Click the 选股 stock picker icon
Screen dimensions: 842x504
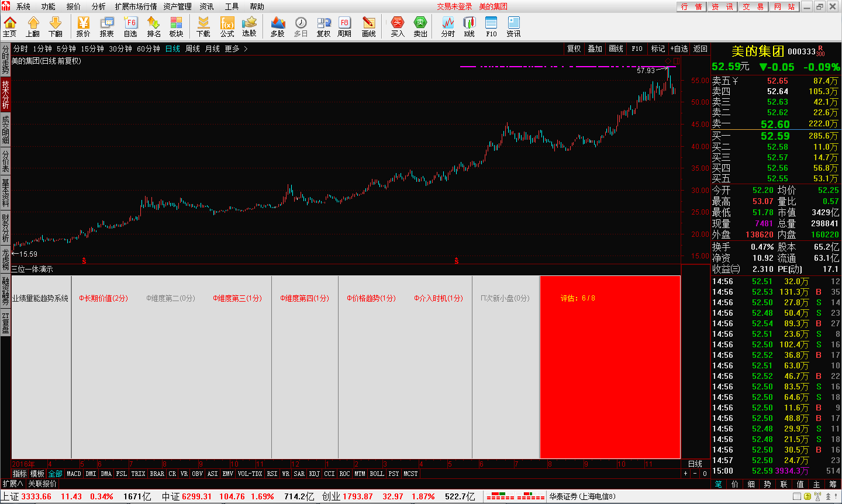point(250,26)
